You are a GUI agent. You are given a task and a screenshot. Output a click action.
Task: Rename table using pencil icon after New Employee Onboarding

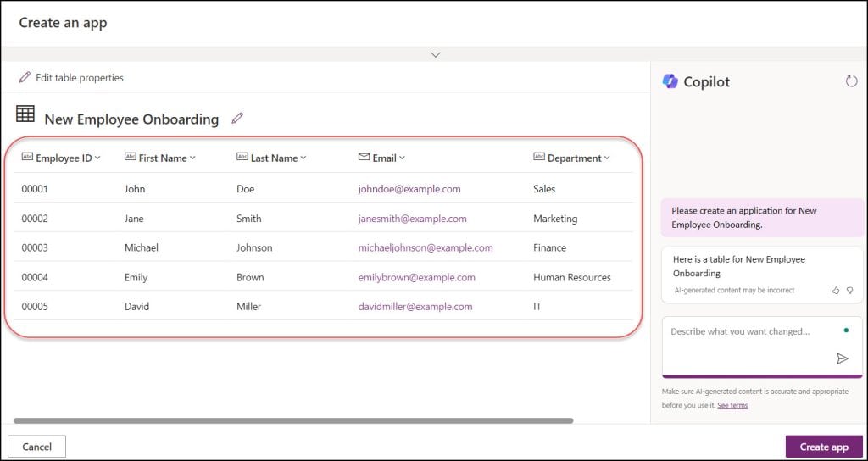[x=237, y=118]
